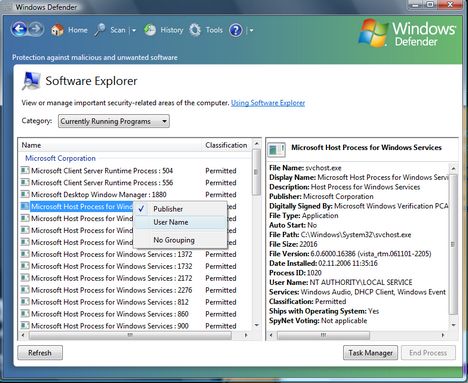Click Refresh button

(40, 353)
